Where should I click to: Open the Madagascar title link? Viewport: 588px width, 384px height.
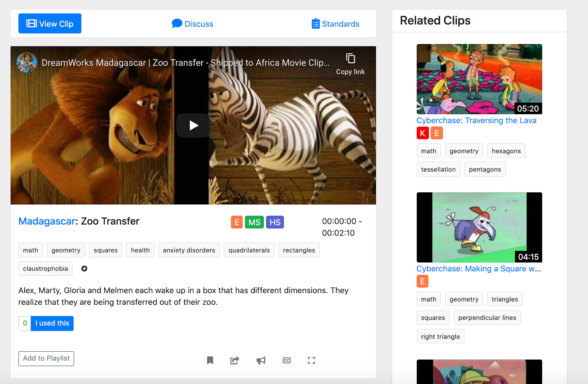[47, 221]
